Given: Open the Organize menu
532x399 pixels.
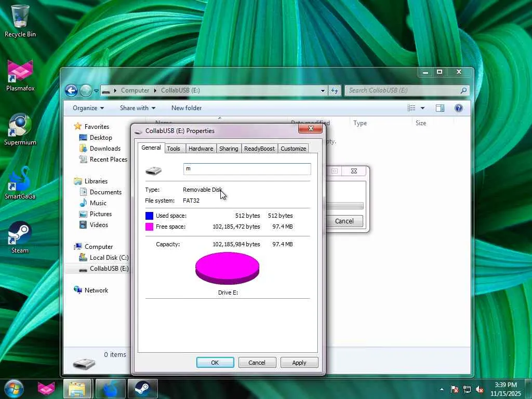Looking at the screenshot, I should point(88,108).
